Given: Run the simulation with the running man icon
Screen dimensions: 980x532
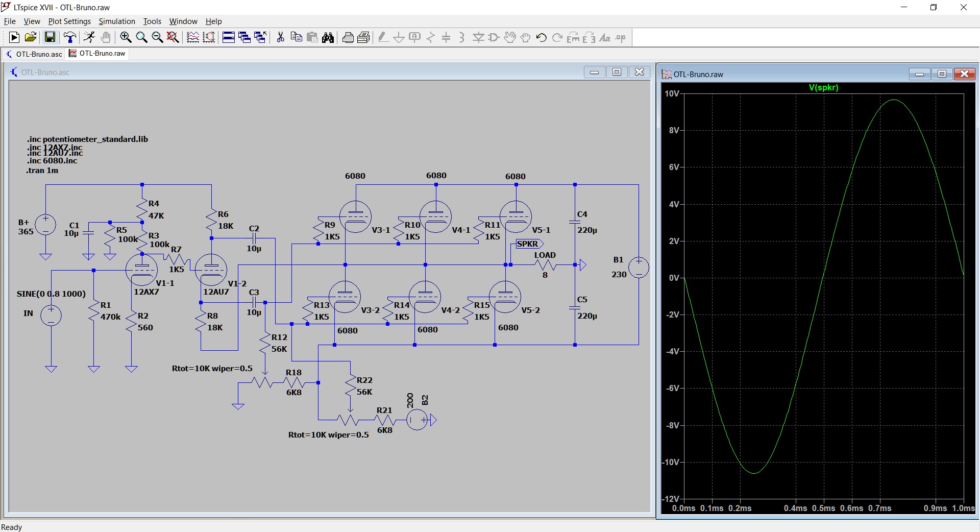Looking at the screenshot, I should (89, 37).
